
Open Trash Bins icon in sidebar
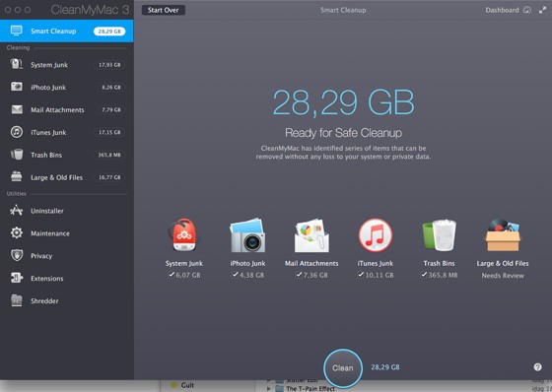coord(17,155)
